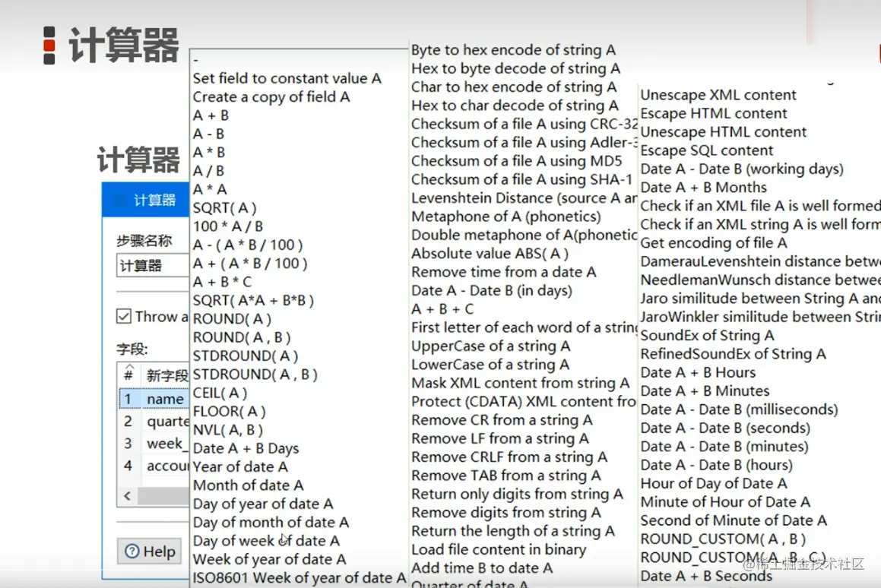Viewport: 881px width, 588px height.
Task: Select 'Hex to char decode of string A'
Action: click(515, 105)
